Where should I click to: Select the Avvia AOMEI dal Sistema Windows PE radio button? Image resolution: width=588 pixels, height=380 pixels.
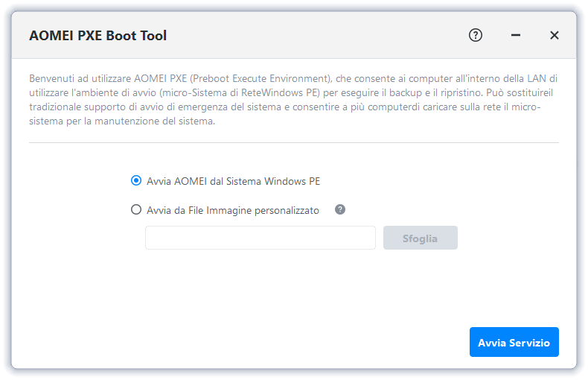135,180
